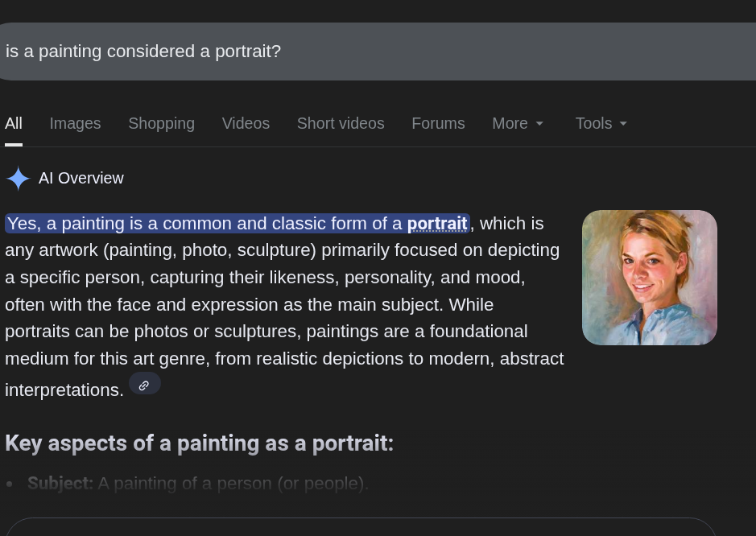756x536 pixels.
Task: Click the AI Overview label text
Action: 81,178
